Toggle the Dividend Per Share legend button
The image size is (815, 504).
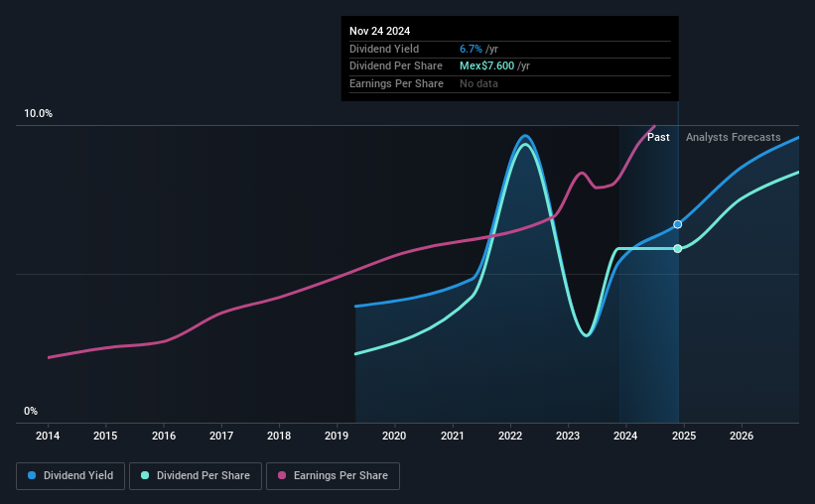[196, 476]
